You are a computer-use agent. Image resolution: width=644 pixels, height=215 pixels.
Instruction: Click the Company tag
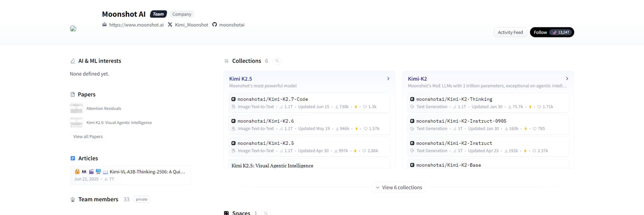[x=182, y=14]
